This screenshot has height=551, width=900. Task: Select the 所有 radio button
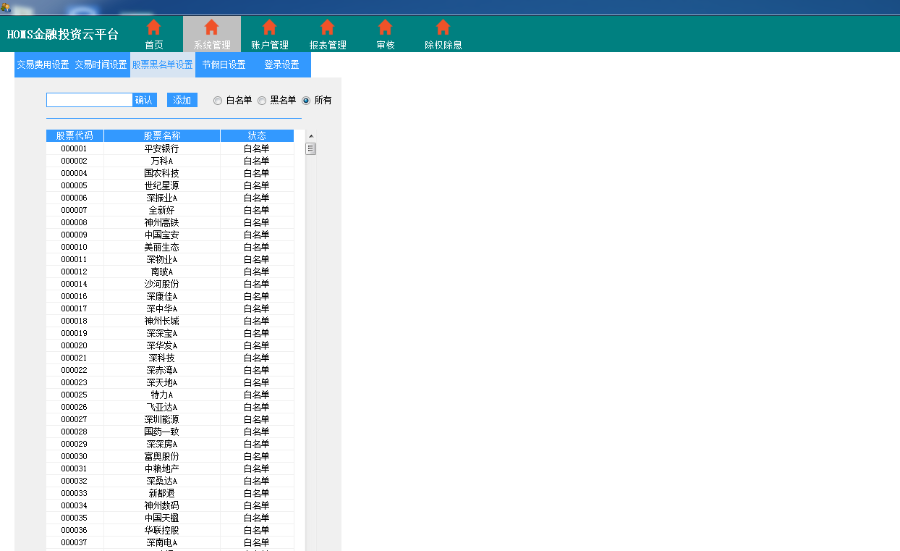306,100
